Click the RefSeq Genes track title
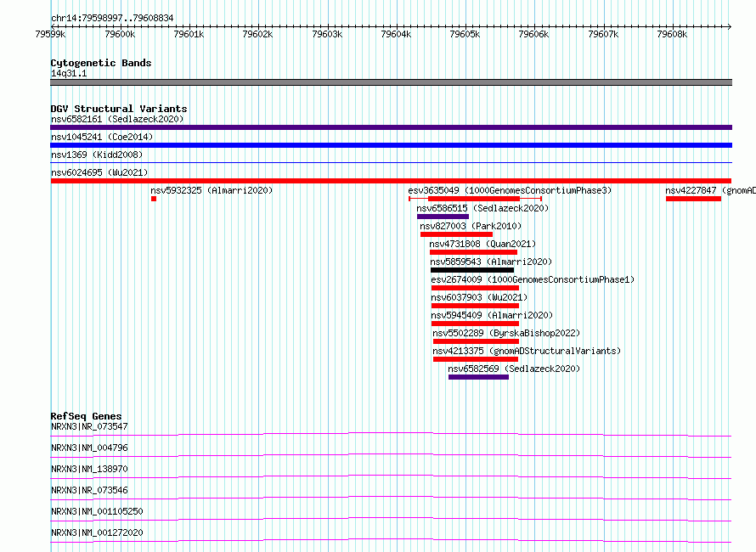This screenshot has width=756, height=552. [86, 416]
